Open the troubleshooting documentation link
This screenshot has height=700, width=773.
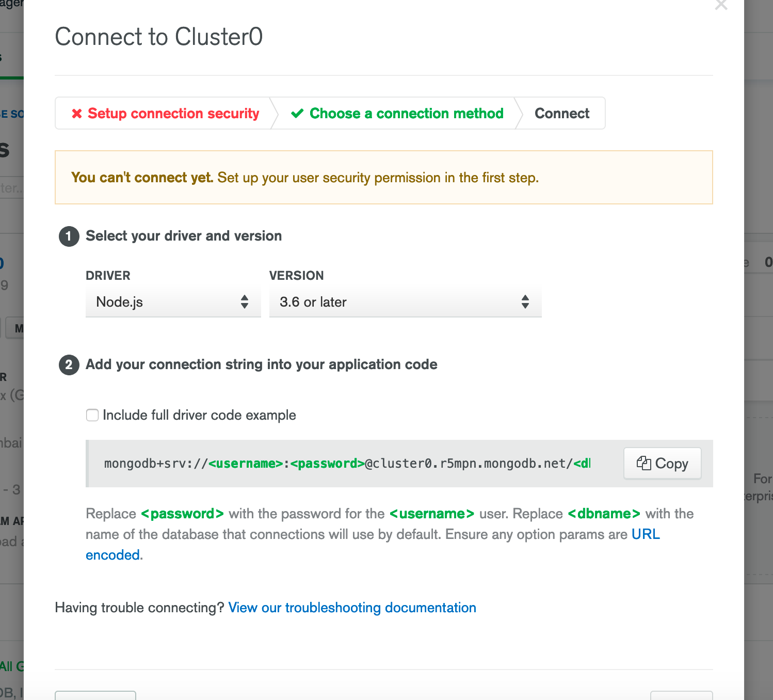352,608
